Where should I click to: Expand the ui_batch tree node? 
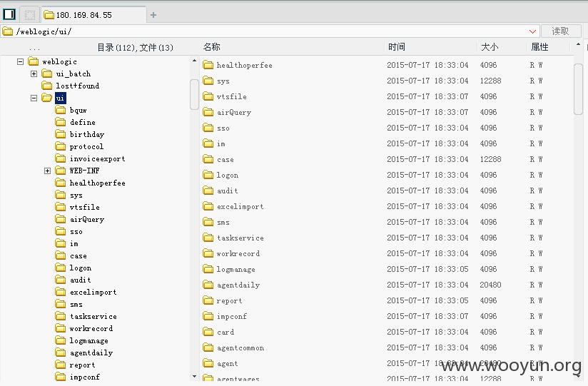pyautogui.click(x=34, y=74)
